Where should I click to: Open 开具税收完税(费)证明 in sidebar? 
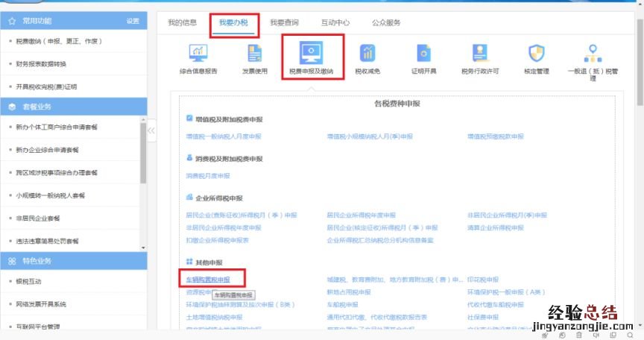pyautogui.click(x=46, y=86)
